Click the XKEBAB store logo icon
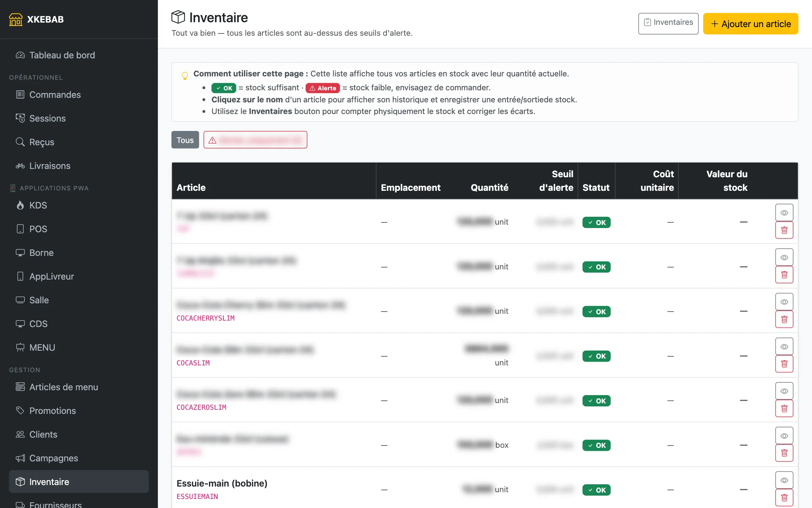812x508 pixels. point(15,19)
